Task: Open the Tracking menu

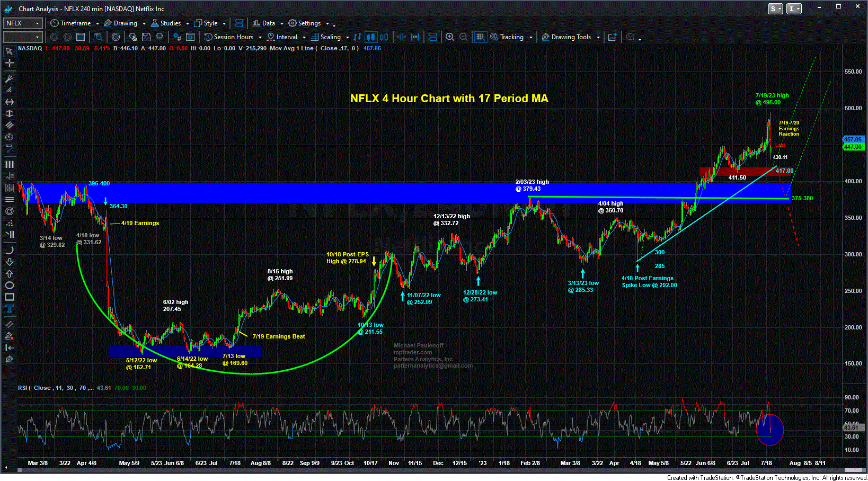Action: [x=511, y=37]
